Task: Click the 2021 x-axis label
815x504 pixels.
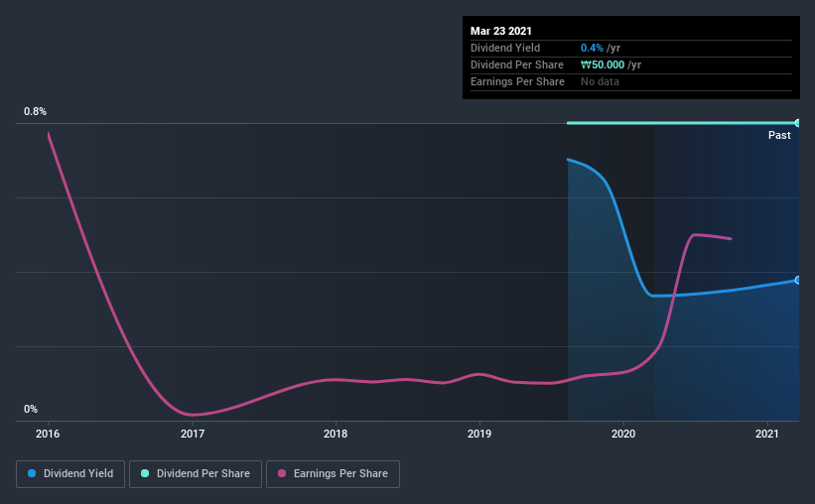Action: (767, 434)
